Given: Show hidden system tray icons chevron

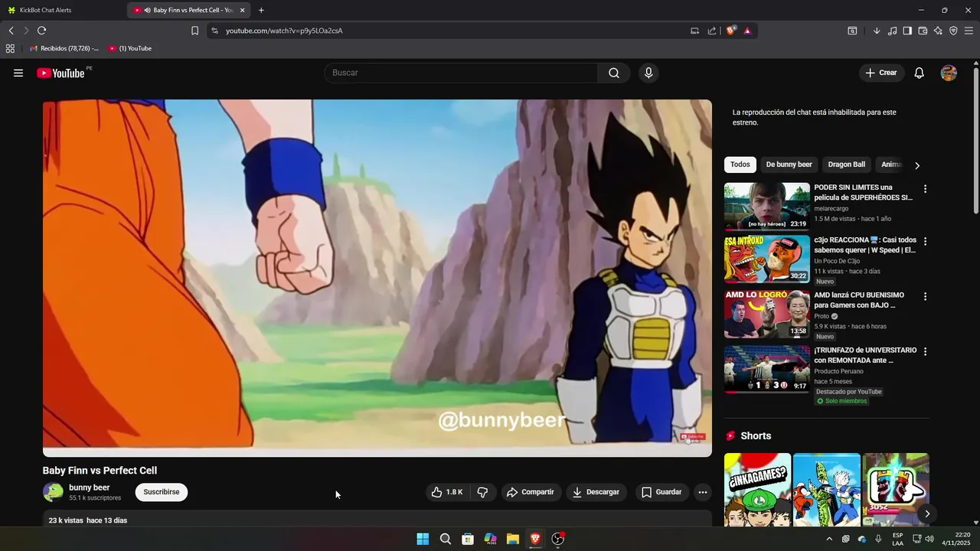Looking at the screenshot, I should 828,539.
